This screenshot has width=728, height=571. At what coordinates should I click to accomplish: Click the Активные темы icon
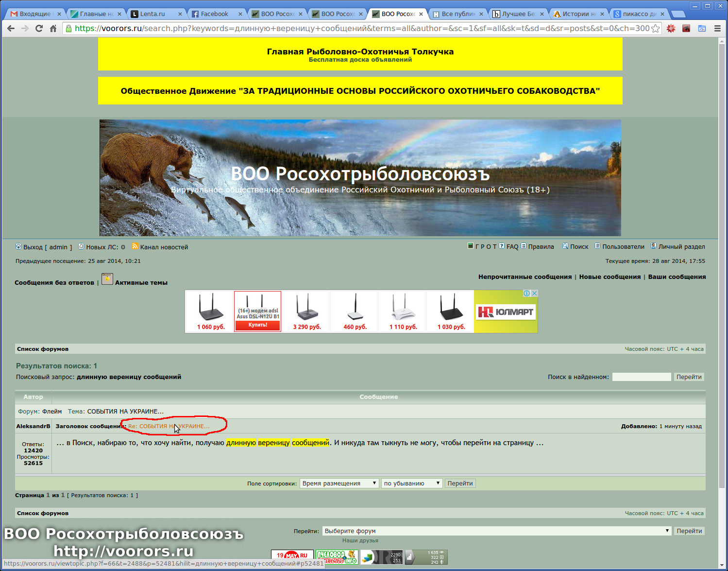tap(107, 279)
